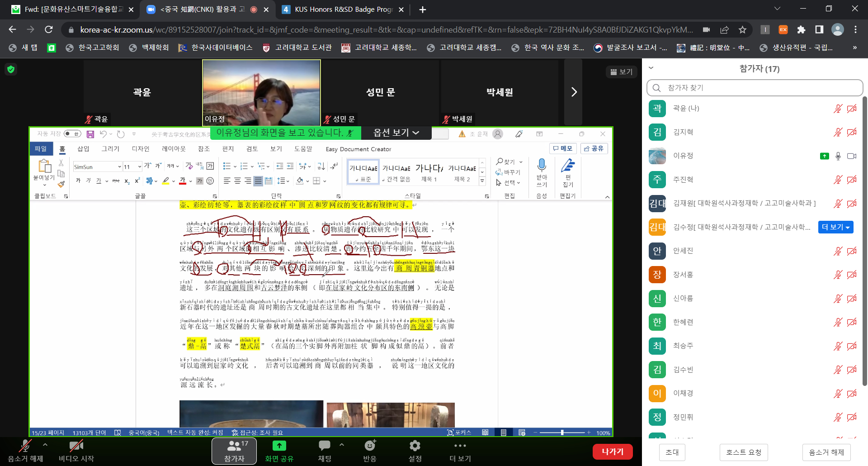The image size is (868, 466).
Task: Open the blue More dropdown for participant
Action: point(835,227)
